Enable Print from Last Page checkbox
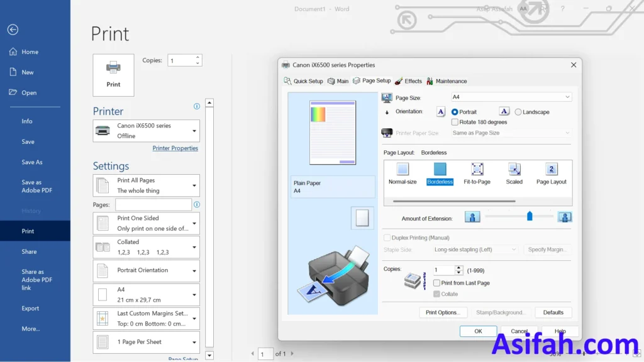This screenshot has width=644, height=362. point(436,283)
